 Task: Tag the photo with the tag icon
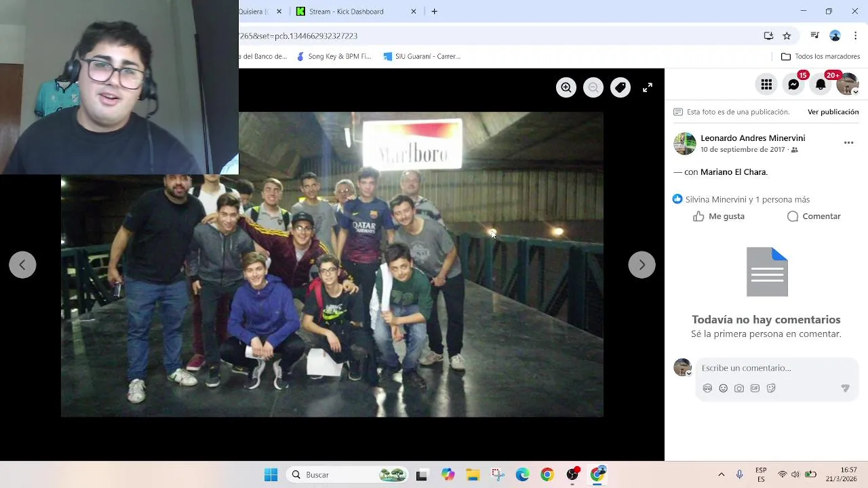coord(620,87)
